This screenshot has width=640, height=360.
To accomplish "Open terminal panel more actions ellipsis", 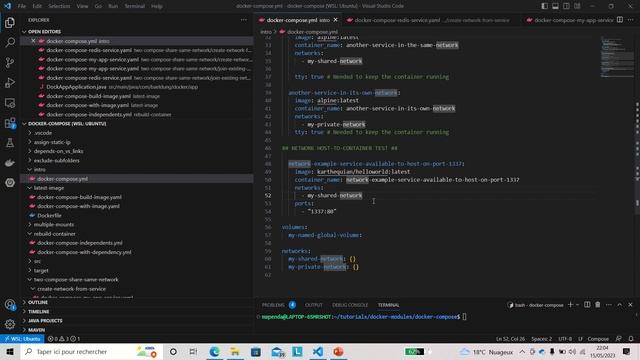I will [609, 304].
